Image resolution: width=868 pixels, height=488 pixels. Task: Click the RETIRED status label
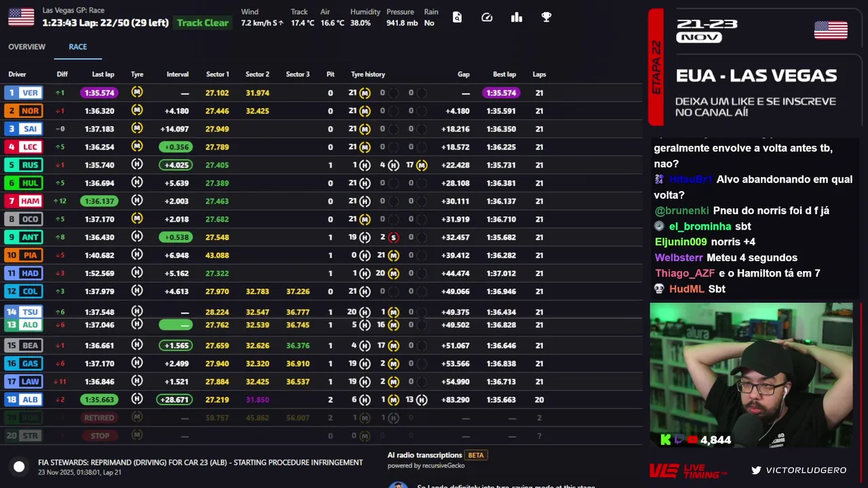[99, 418]
